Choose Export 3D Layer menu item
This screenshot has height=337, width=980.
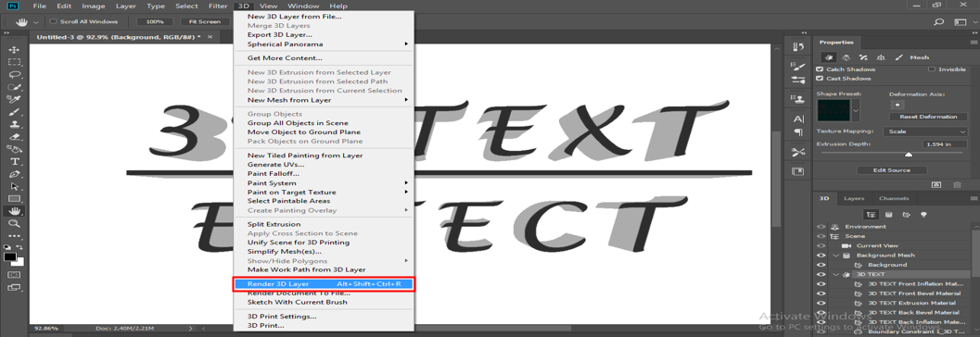pos(279,35)
